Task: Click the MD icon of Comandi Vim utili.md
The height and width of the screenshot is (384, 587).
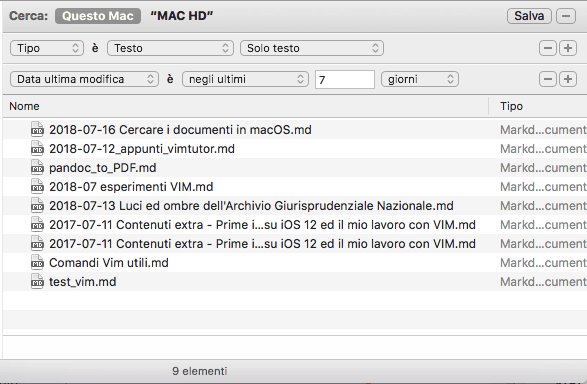Action: pos(37,262)
